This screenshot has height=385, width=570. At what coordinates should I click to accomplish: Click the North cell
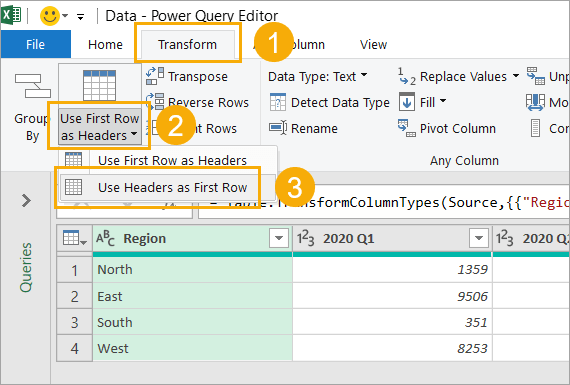click(x=192, y=270)
